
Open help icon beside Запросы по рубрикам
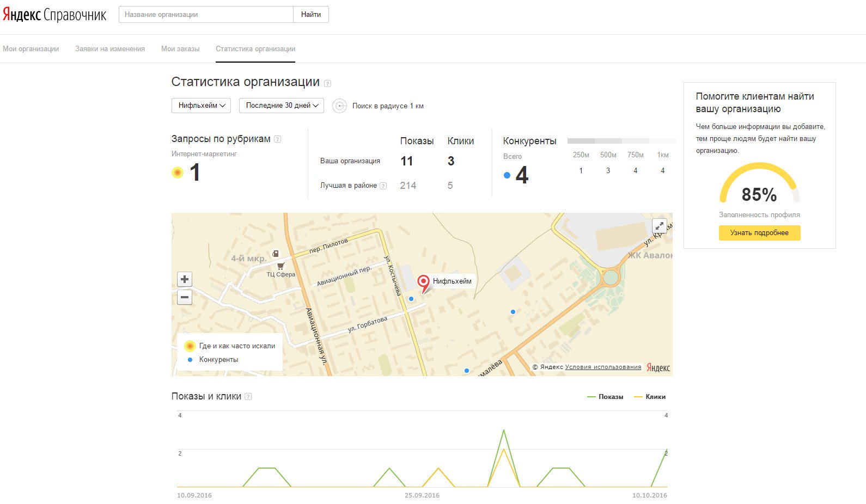click(x=277, y=139)
